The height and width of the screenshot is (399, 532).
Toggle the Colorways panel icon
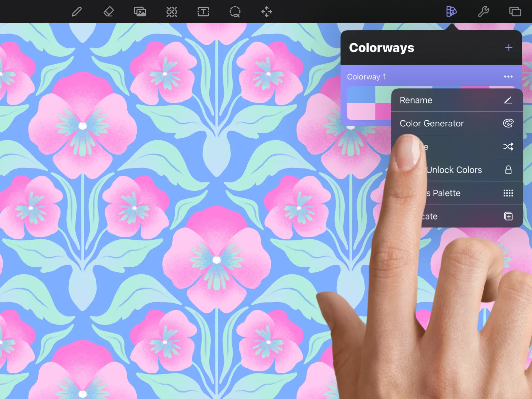pyautogui.click(x=451, y=12)
